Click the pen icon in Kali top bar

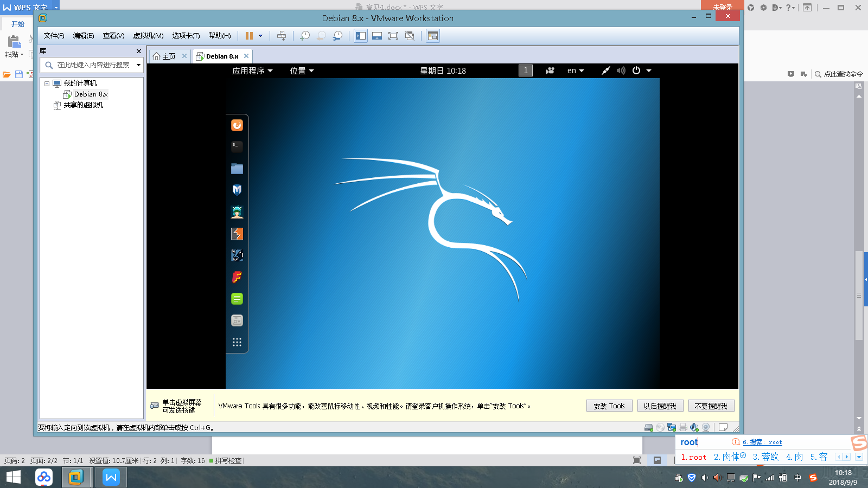point(605,70)
